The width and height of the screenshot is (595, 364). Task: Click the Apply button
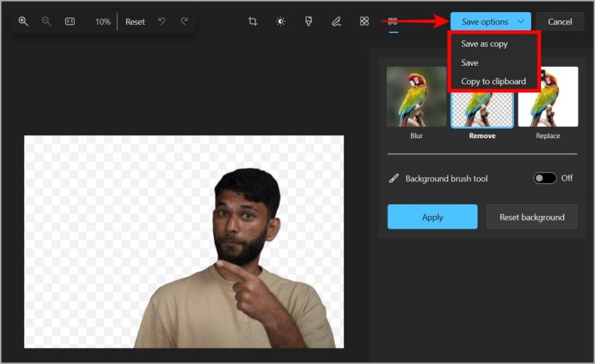(x=432, y=217)
